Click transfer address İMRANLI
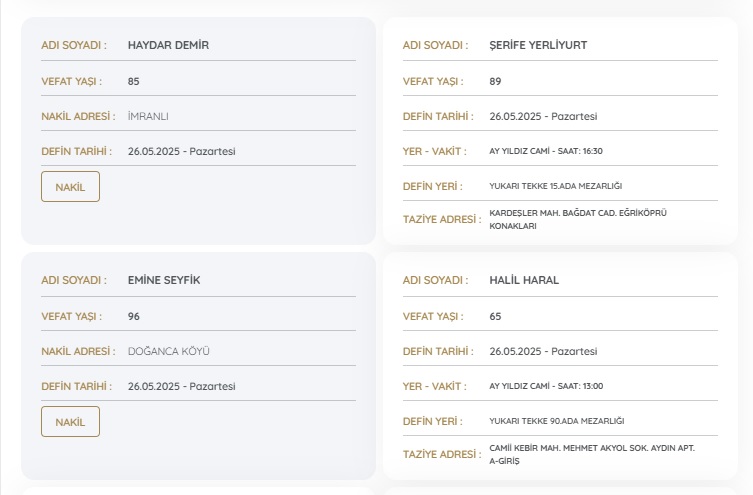The image size is (753, 495). pos(148,116)
